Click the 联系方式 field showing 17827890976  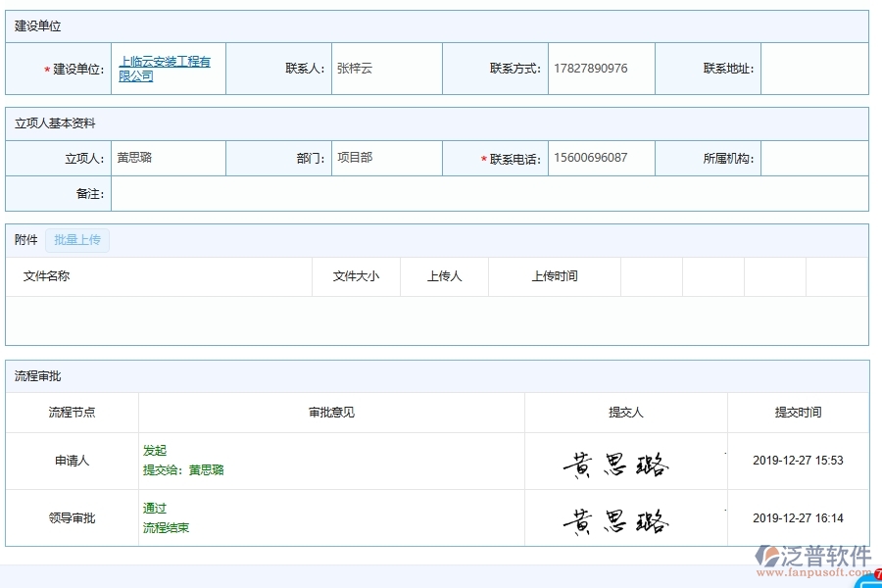coord(599,68)
